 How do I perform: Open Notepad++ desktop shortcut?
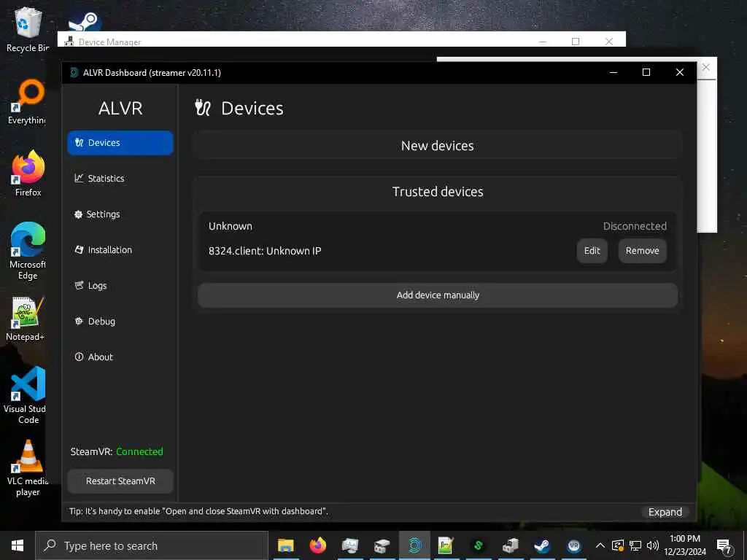26,319
